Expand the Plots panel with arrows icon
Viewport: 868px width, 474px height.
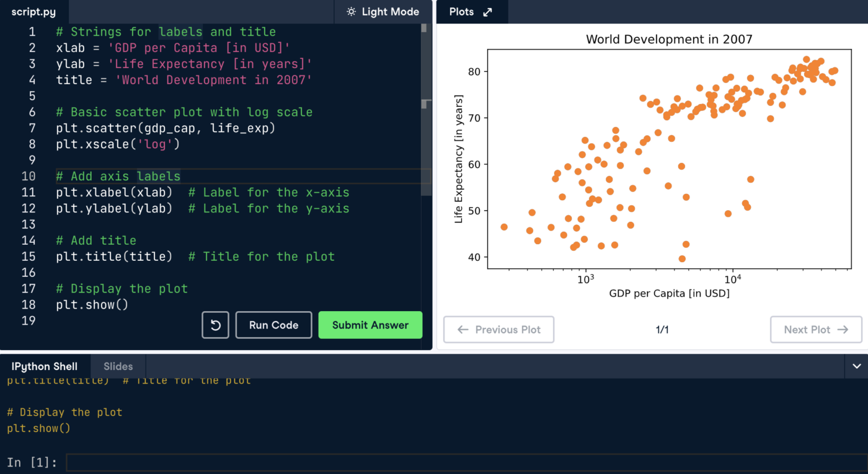[488, 12]
